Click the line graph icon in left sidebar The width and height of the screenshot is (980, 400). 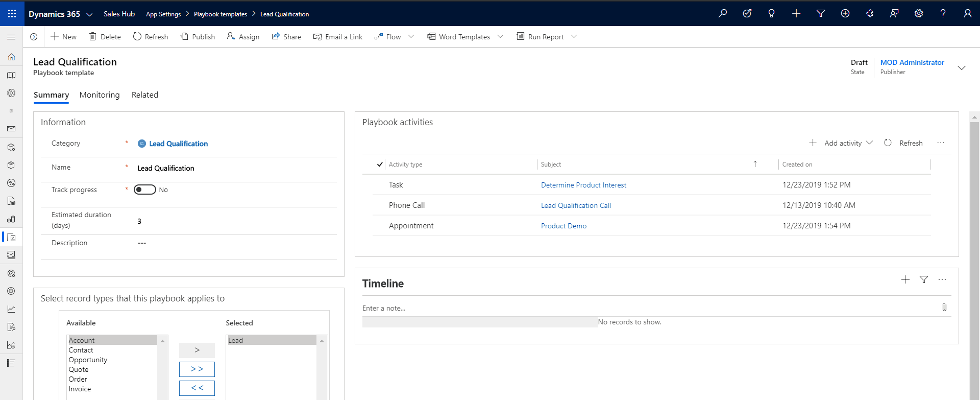tap(11, 309)
